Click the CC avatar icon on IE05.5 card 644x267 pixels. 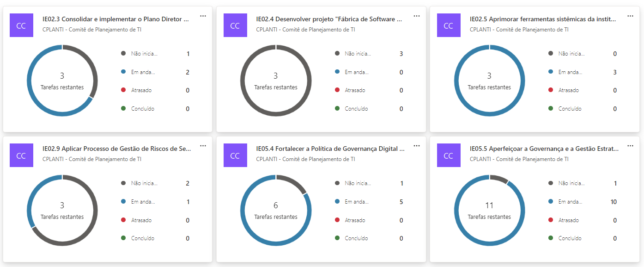click(x=448, y=155)
